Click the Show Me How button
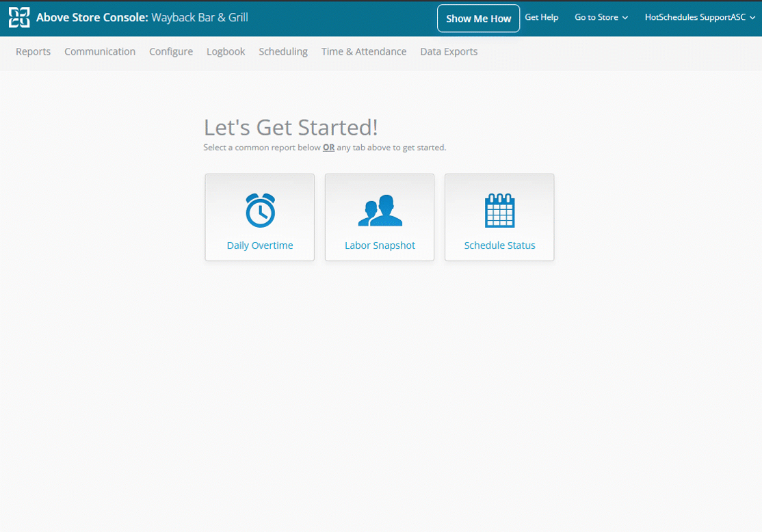This screenshot has height=532, width=762. 478,18
